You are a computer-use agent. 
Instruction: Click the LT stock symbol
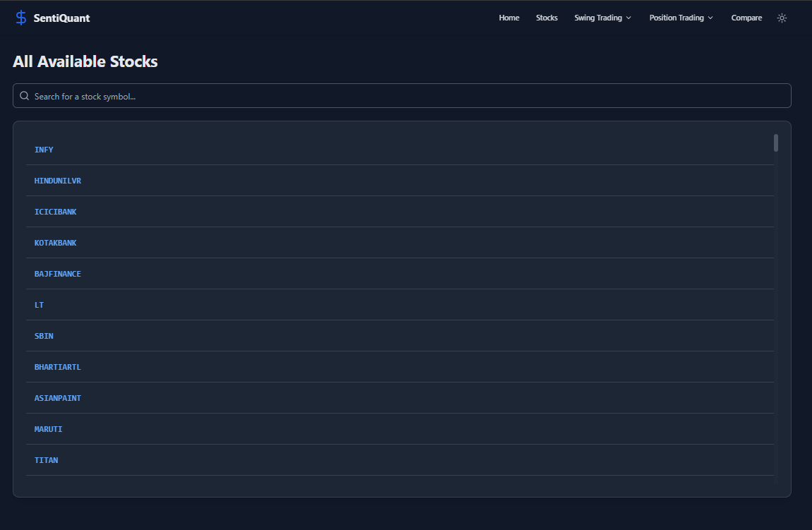point(40,304)
